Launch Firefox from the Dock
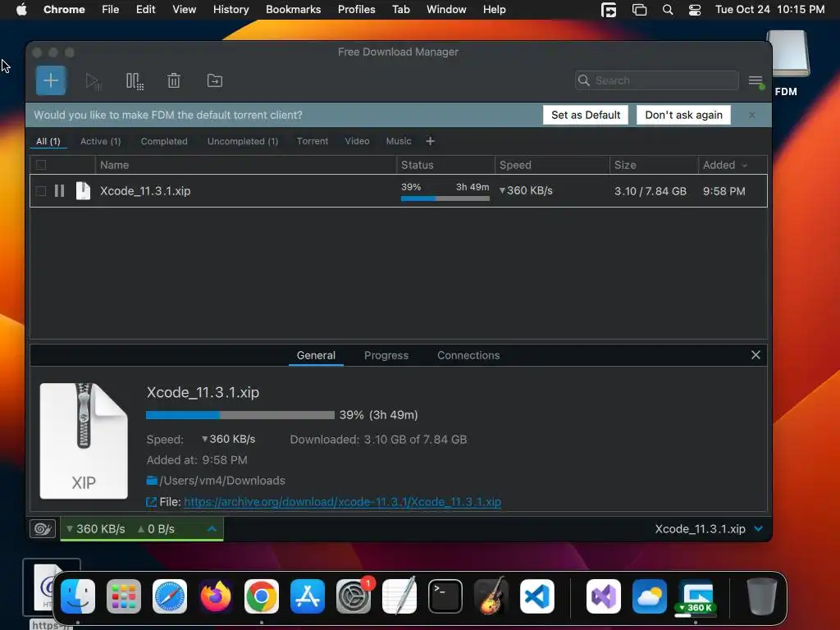 (x=216, y=596)
